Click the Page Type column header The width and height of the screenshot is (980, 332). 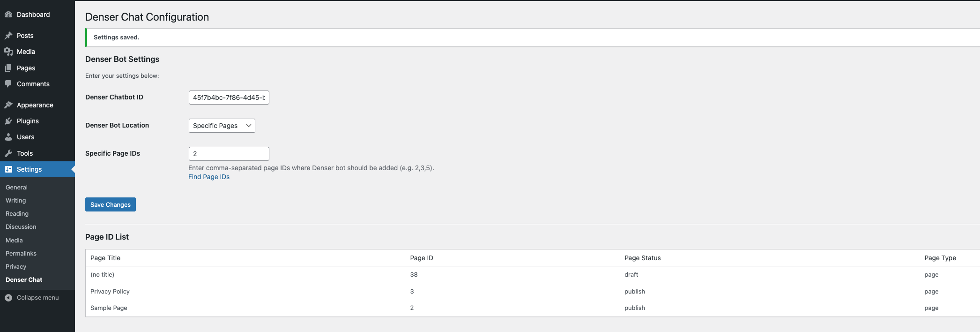point(940,258)
